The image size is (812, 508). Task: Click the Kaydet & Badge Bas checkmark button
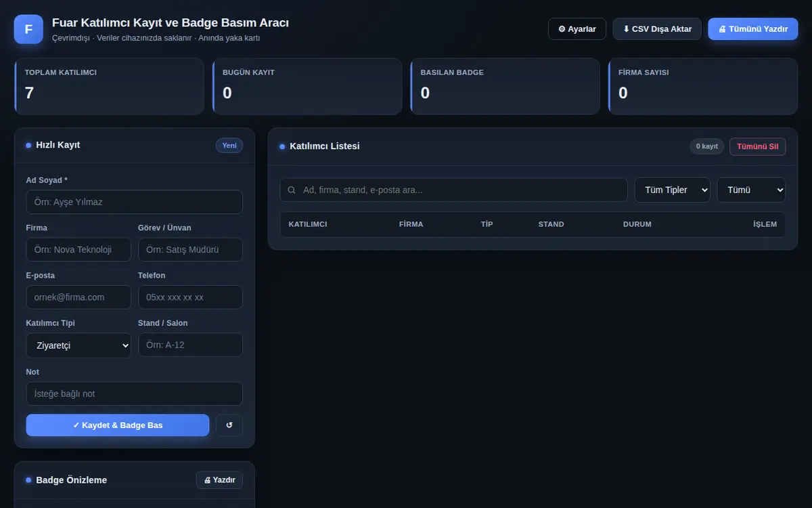[x=118, y=425]
